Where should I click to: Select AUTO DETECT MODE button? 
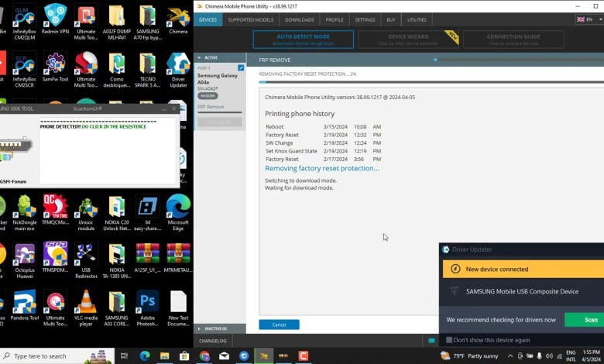point(303,39)
